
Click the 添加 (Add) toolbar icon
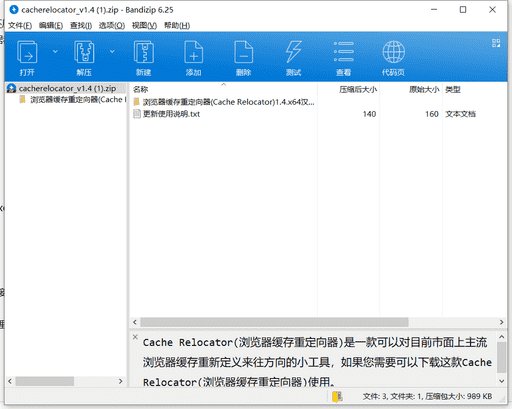coord(194,52)
